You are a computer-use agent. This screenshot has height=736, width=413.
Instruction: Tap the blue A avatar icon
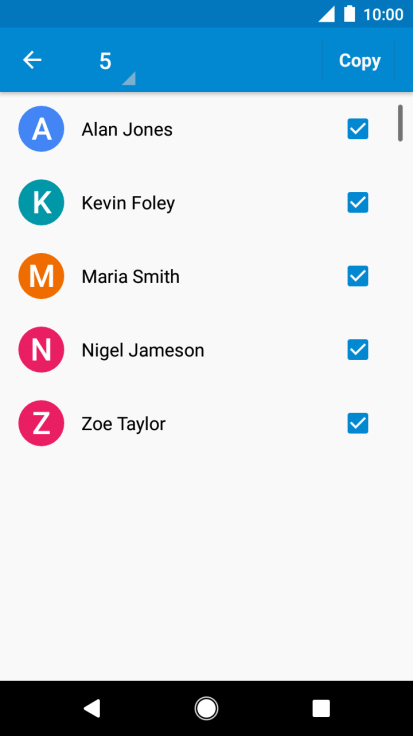click(41, 129)
